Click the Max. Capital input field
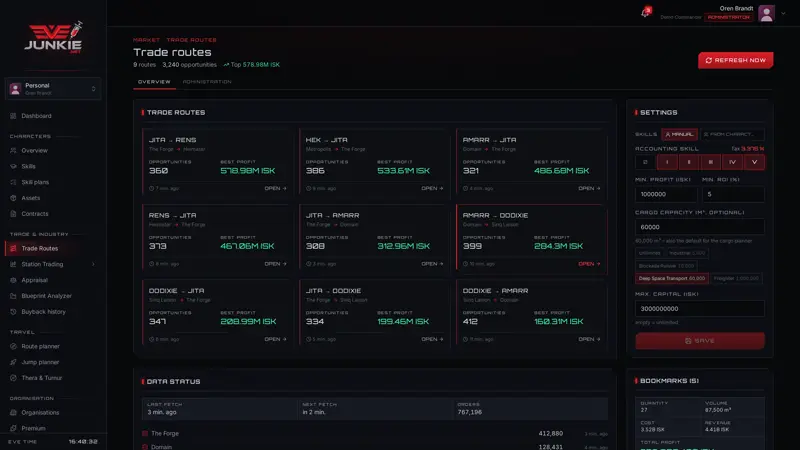The width and height of the screenshot is (800, 450). pyautogui.click(x=699, y=309)
